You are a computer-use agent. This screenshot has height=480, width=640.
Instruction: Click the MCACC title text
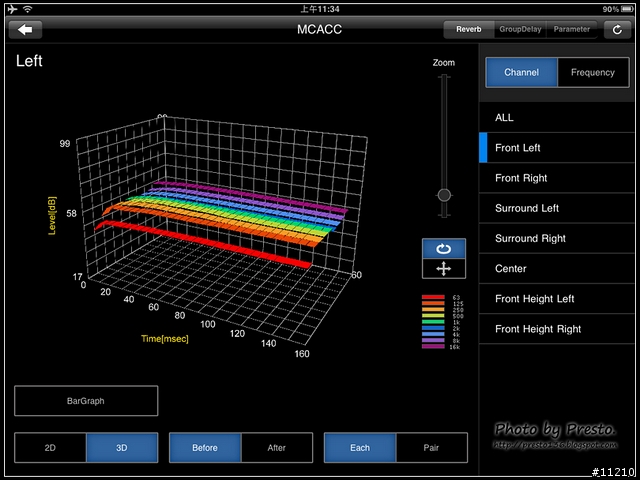click(319, 29)
